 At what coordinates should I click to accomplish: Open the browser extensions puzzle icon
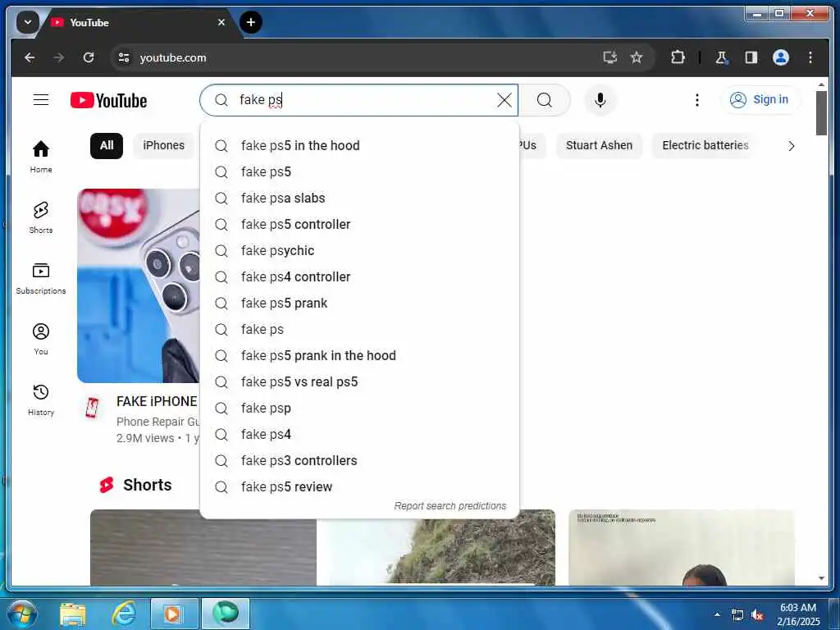coord(678,57)
